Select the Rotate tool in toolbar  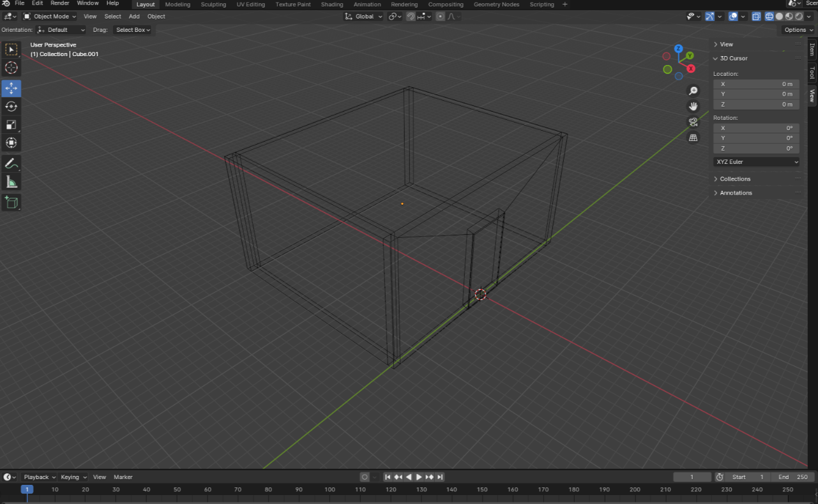(x=11, y=107)
